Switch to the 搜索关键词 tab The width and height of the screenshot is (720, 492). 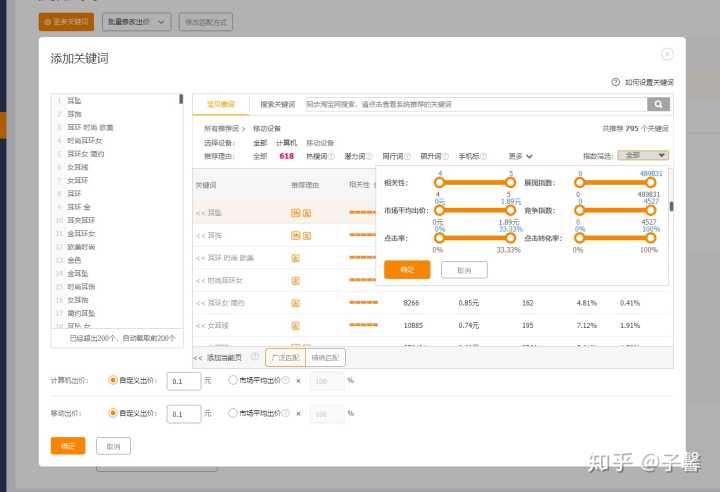(277, 104)
